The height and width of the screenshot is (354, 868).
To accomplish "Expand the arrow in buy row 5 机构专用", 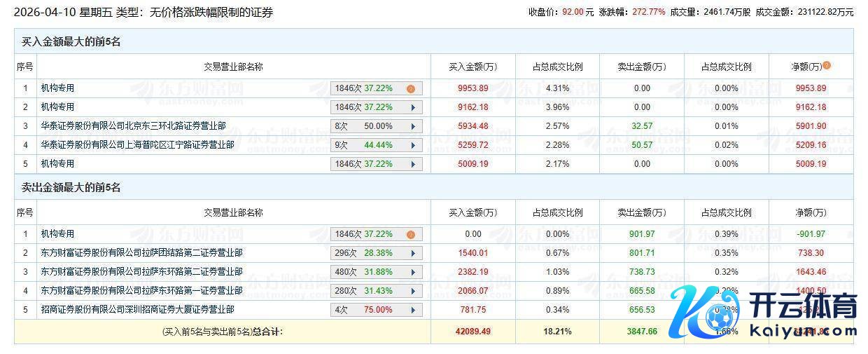I will 414,165.
